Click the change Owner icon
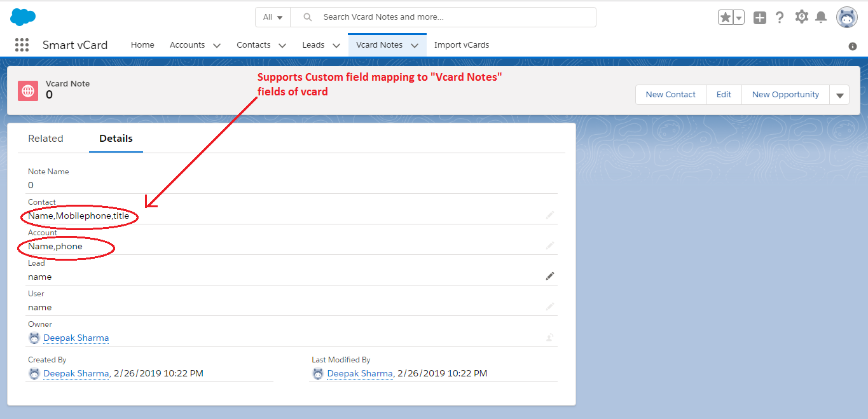 pyautogui.click(x=550, y=338)
